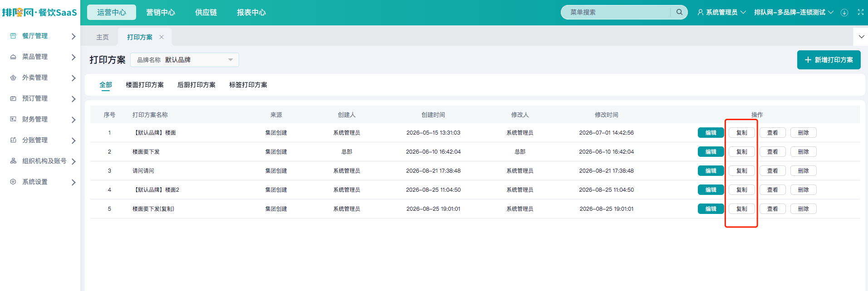This screenshot has width=868, height=291.
Task: Click the search magnifier icon
Action: [679, 12]
